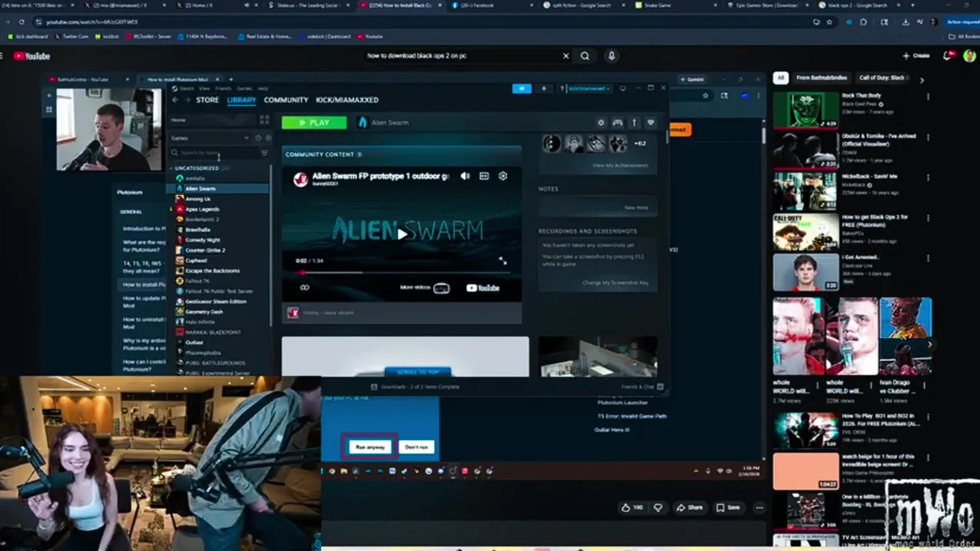Expand the embedded video to fullscreen
Screen dimensions: 980x551
(502, 261)
